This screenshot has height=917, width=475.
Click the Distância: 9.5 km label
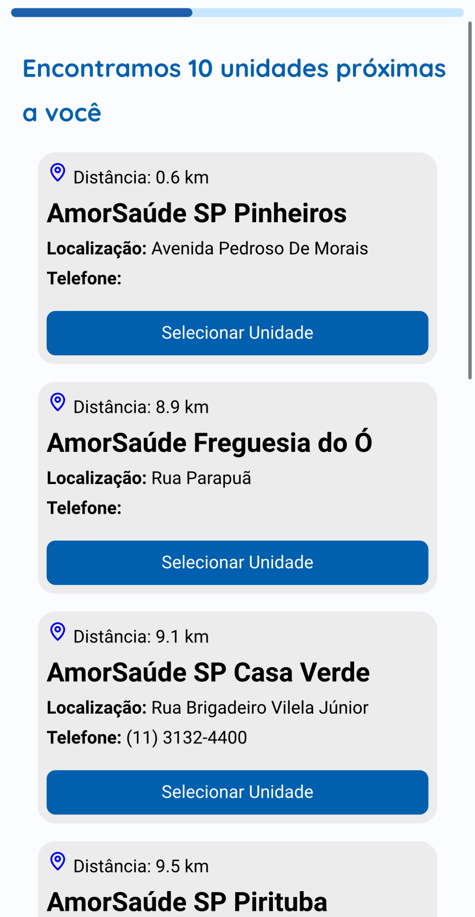click(141, 866)
